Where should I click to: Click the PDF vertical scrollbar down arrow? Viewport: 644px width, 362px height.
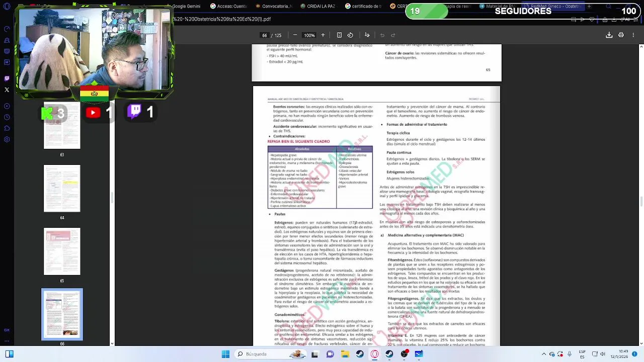click(x=641, y=343)
